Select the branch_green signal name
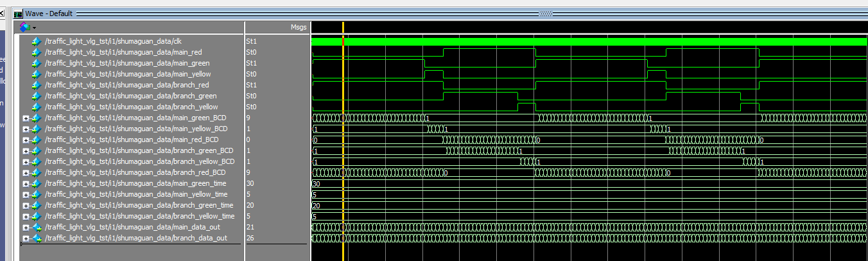This screenshot has height=261, width=868. click(130, 96)
